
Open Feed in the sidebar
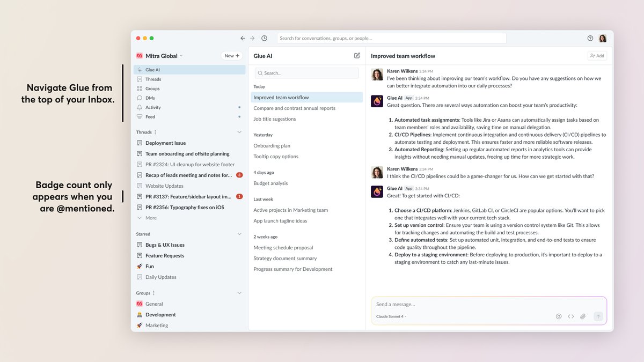(189, 117)
